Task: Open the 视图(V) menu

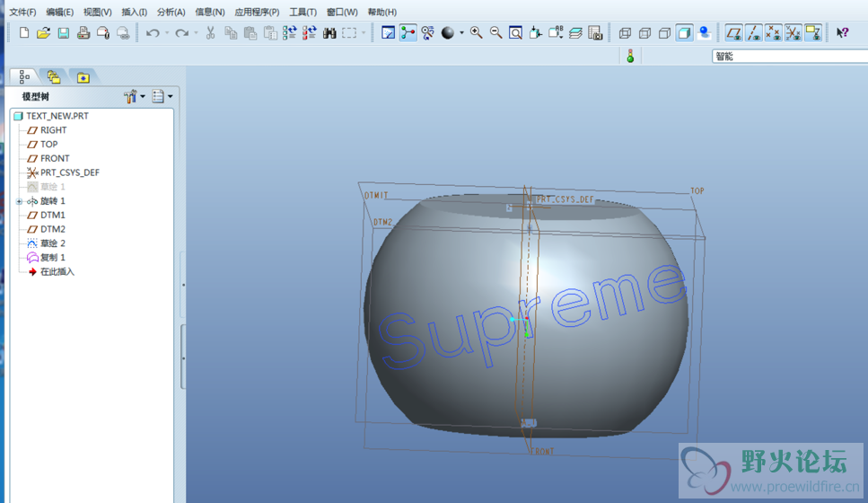Action: [x=98, y=13]
